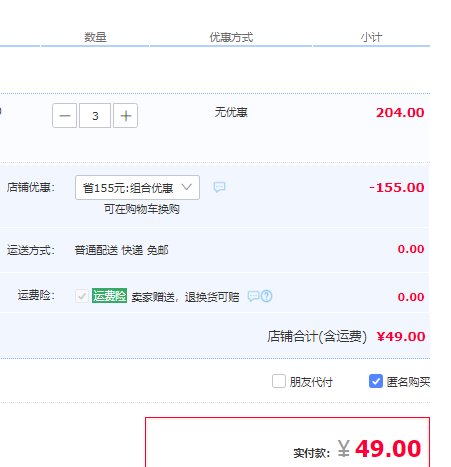The height and width of the screenshot is (467, 451).
Task: Increase item quantity with plus button
Action: pos(126,116)
